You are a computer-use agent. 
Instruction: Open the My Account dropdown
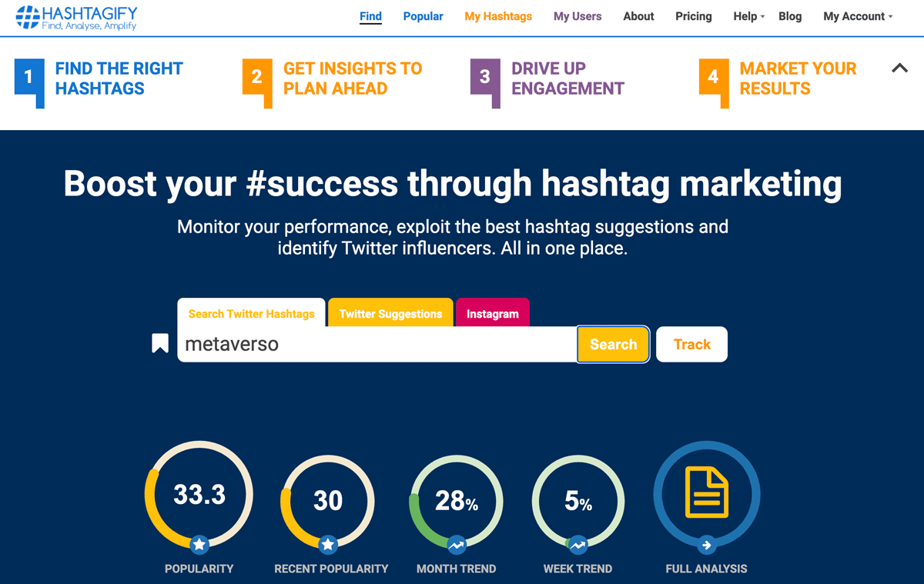856,15
